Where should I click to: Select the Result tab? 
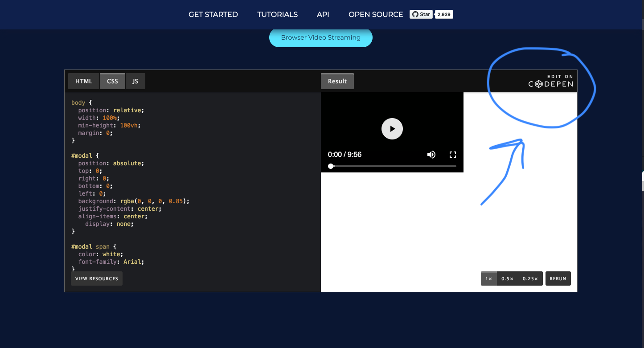coord(337,81)
